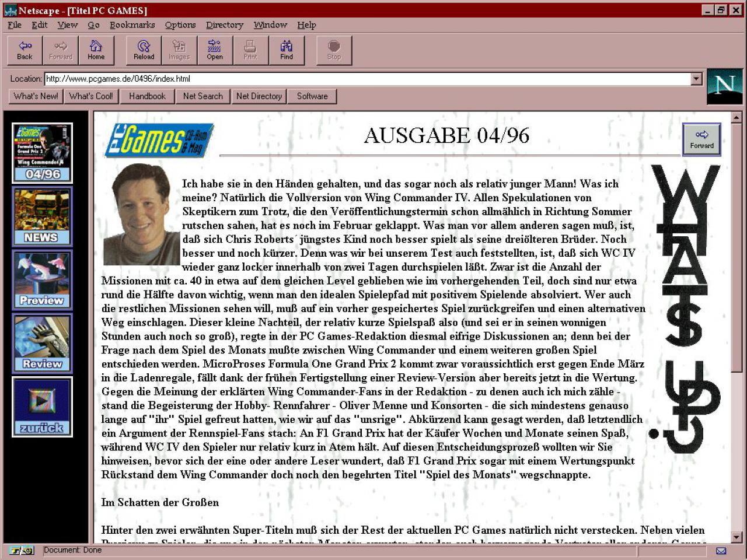Open the Preview sidebar section
The height and width of the screenshot is (560, 747).
[x=43, y=279]
